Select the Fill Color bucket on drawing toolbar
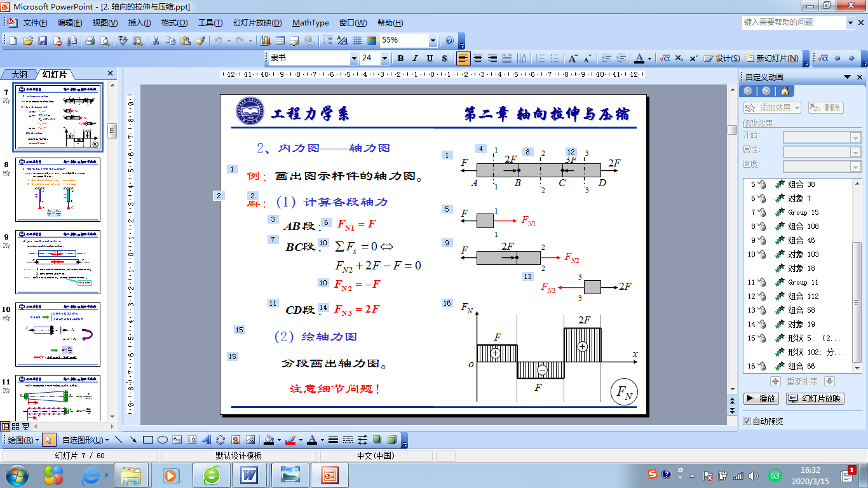This screenshot has height=488, width=868. (x=269, y=438)
